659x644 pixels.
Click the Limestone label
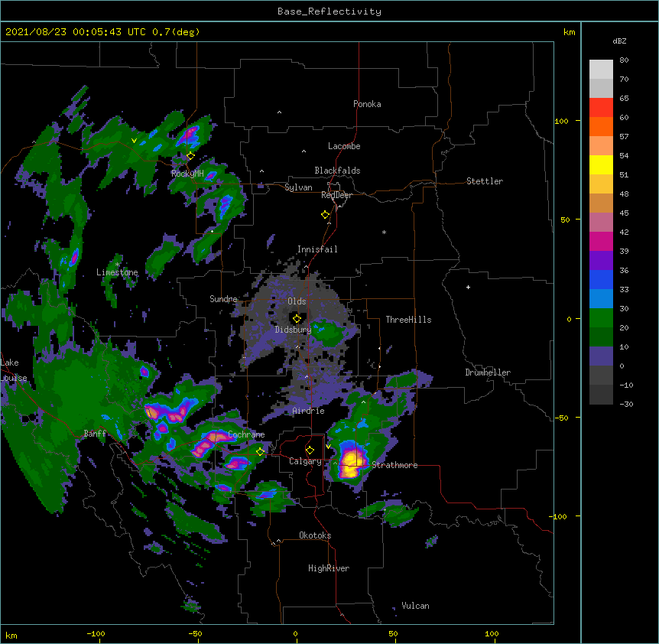coord(117,272)
